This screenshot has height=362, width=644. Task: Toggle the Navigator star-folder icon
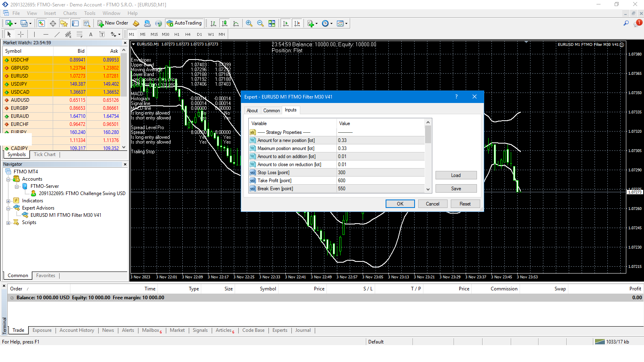coord(64,23)
